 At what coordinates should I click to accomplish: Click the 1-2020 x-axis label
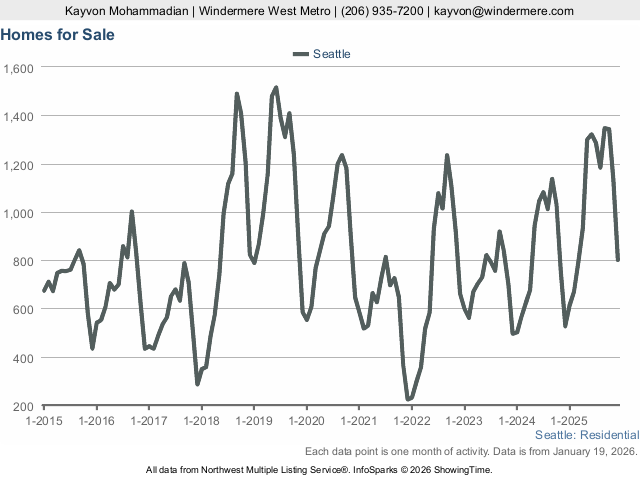(x=306, y=421)
